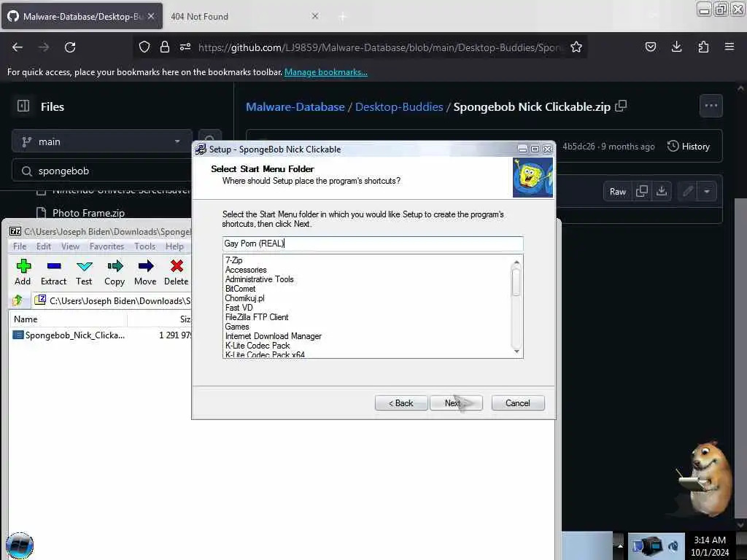Reload the current page
This screenshot has width=747, height=560.
(x=70, y=47)
